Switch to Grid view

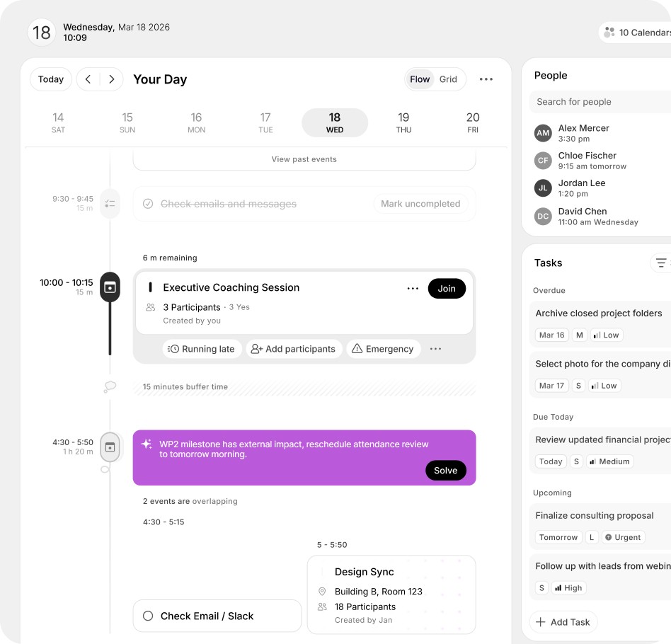448,79
